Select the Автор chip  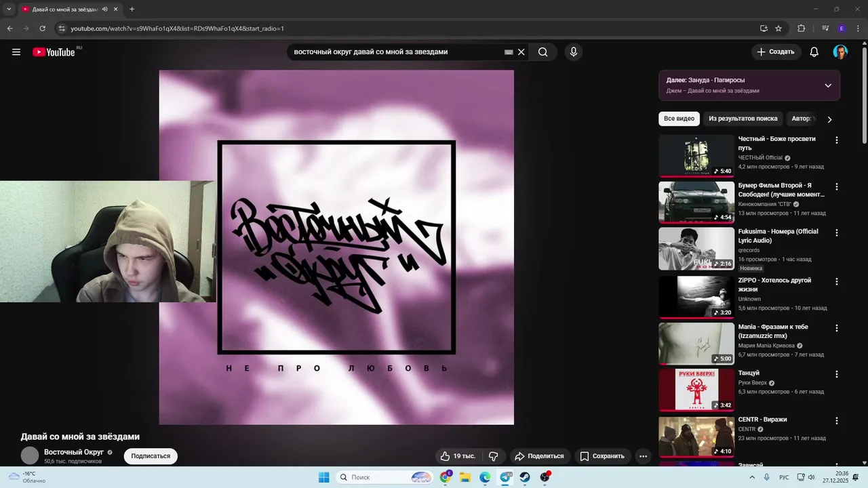[803, 119]
